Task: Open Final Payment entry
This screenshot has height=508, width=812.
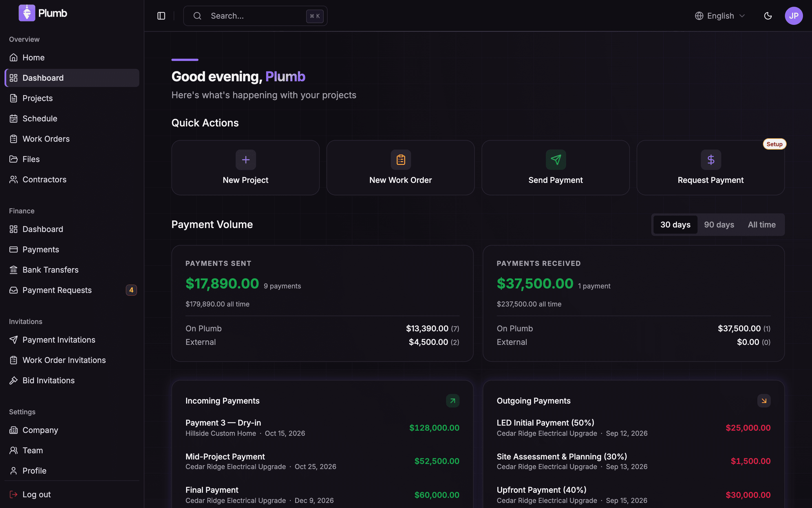Action: pos(322,495)
